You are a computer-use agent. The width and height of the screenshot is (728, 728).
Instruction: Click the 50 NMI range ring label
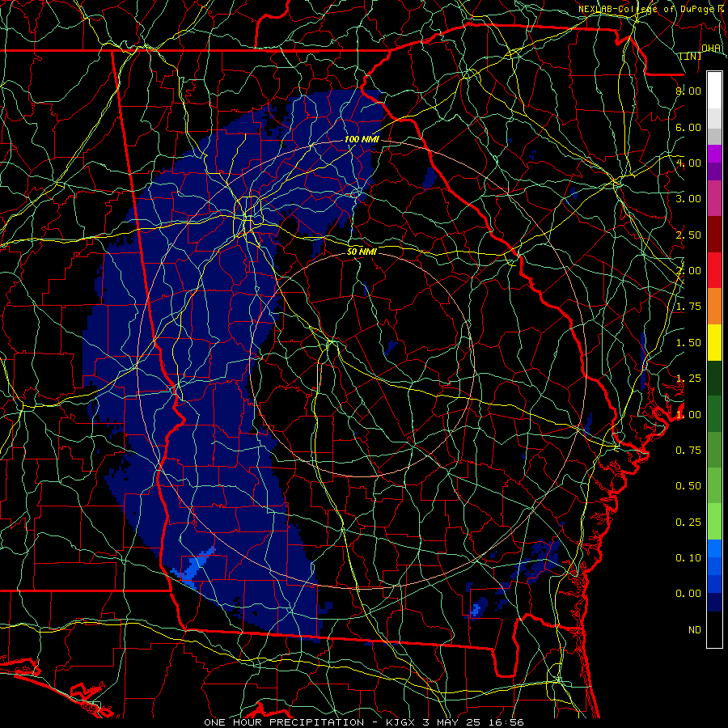(362, 252)
